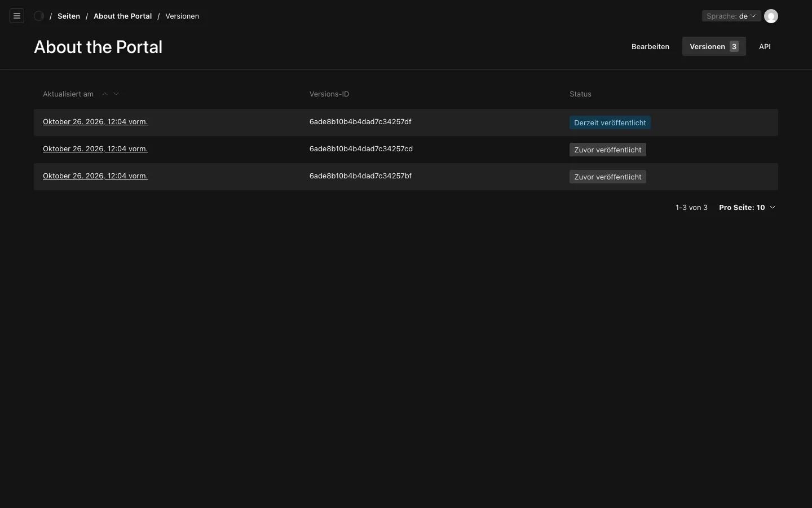Click the chevron next to Pro Seite
The height and width of the screenshot is (508, 812).
tap(773, 207)
